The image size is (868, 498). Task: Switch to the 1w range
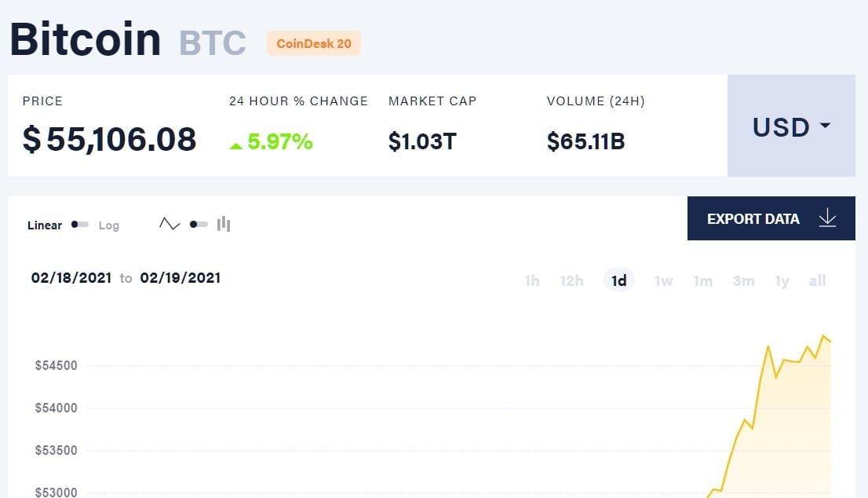tap(664, 281)
